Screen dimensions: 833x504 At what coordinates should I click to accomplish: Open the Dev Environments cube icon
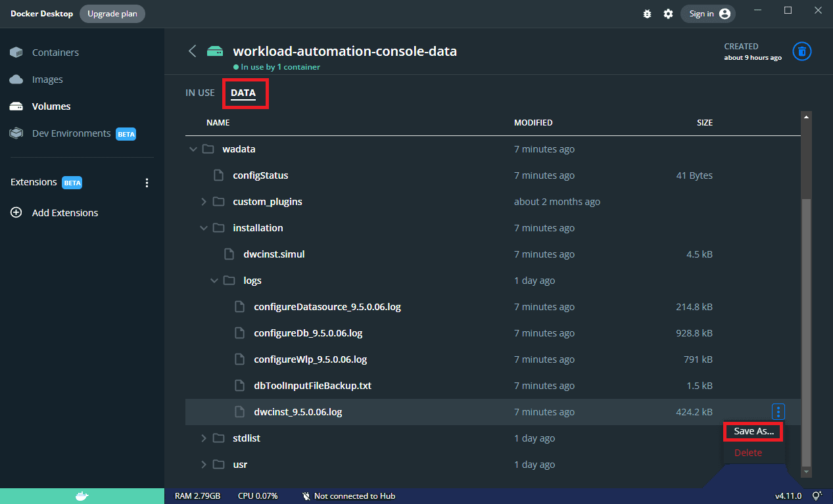16,133
